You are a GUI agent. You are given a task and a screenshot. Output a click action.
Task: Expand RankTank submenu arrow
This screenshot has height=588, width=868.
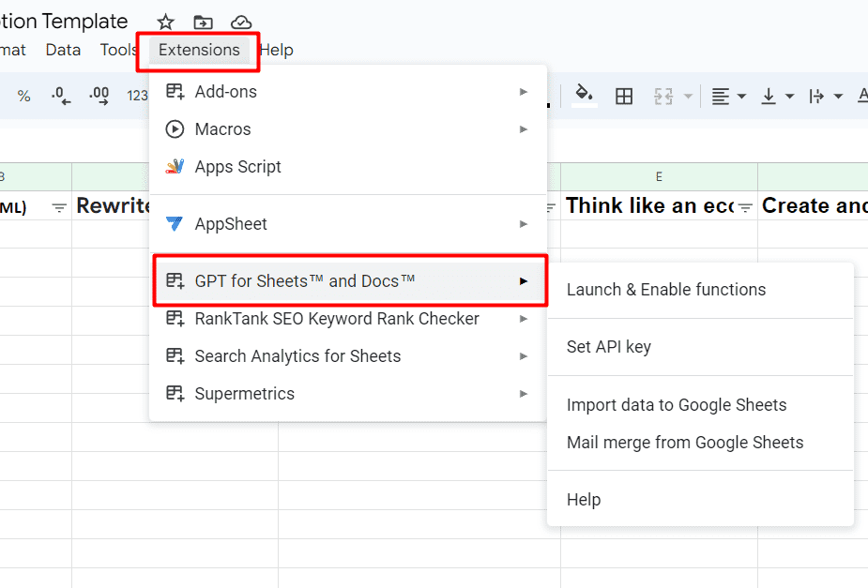coord(523,318)
